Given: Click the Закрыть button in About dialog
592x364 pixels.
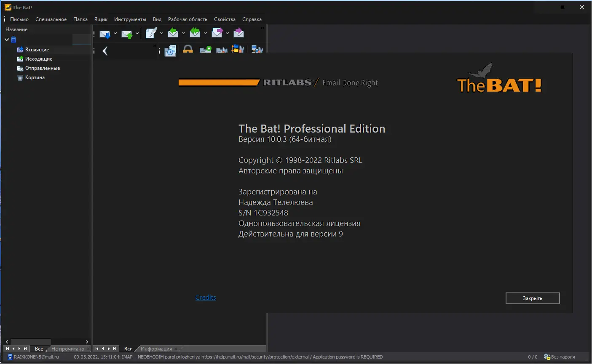Looking at the screenshot, I should 533,298.
